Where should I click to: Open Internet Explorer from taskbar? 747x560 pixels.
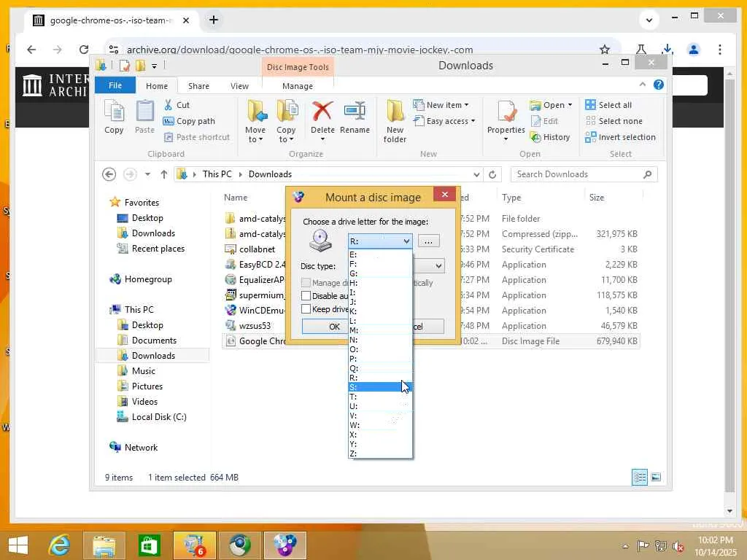tap(60, 545)
